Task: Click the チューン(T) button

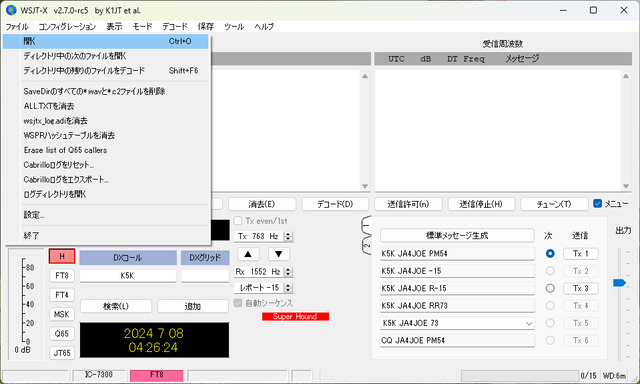Action: pyautogui.click(x=554, y=204)
